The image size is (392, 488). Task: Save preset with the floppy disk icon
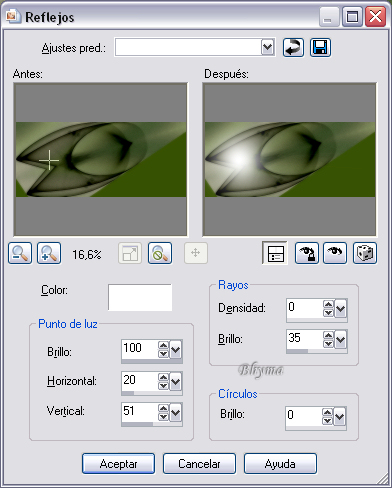(x=320, y=48)
